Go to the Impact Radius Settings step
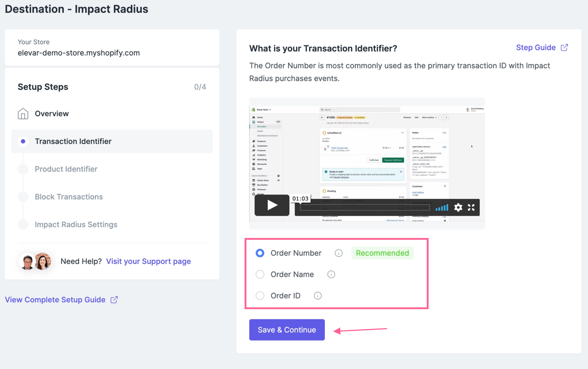 coord(76,224)
